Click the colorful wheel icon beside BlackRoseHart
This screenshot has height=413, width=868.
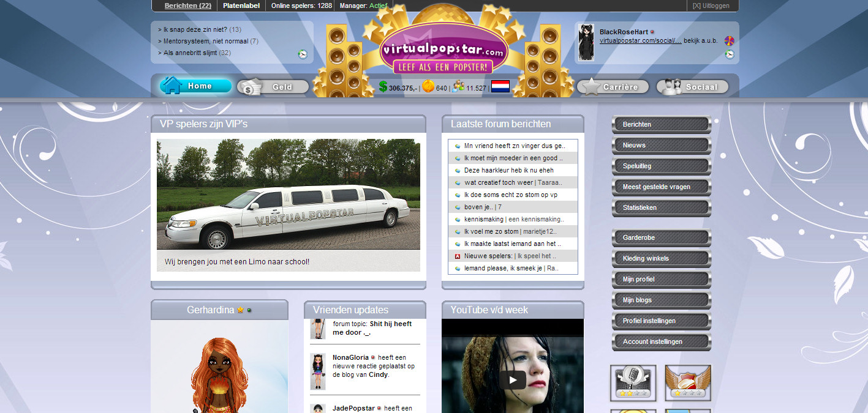729,41
